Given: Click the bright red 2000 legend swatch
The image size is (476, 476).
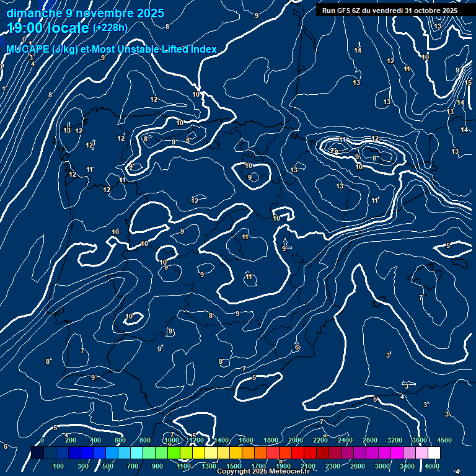Looking at the screenshot, I should click(297, 453).
